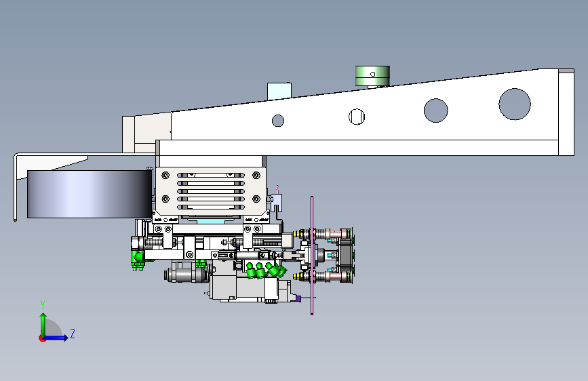588x381 pixels.
Task: Select the small gray motor cylinder below the assembly
Action: 186,275
